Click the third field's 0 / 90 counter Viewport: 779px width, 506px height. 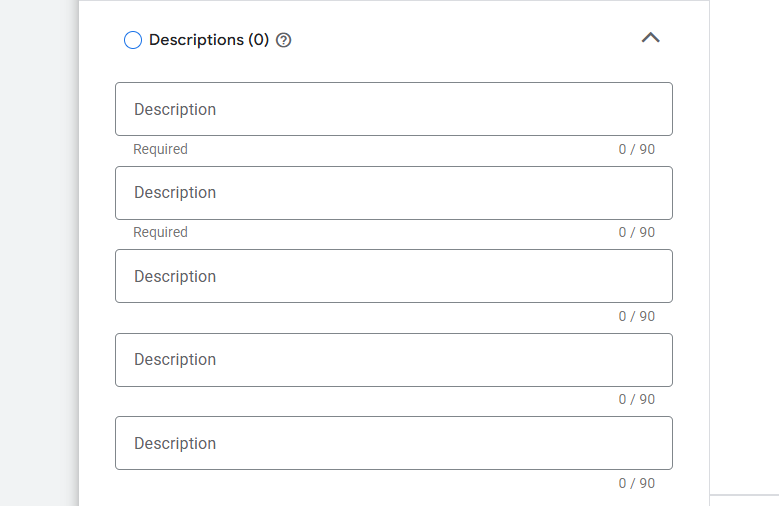[x=636, y=316]
